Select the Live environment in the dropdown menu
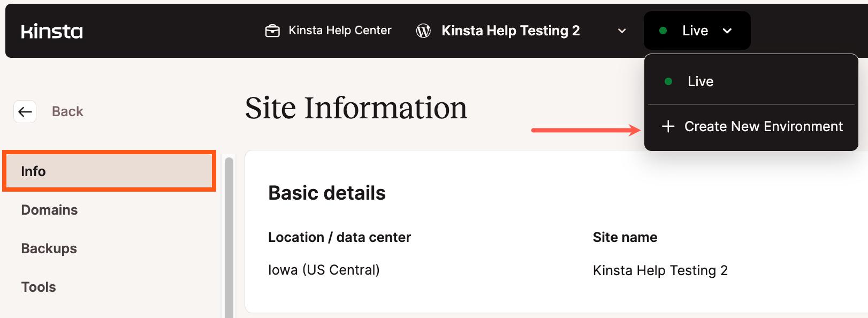868x318 pixels. [700, 81]
